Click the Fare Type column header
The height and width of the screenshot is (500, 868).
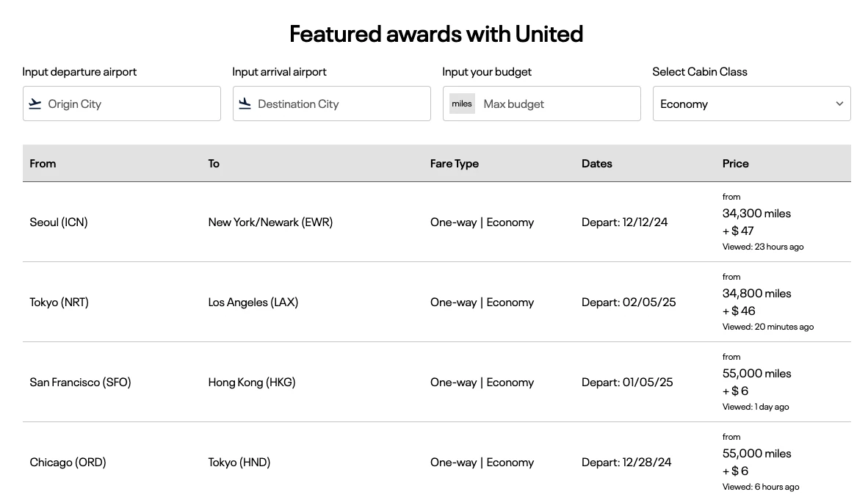click(x=455, y=163)
